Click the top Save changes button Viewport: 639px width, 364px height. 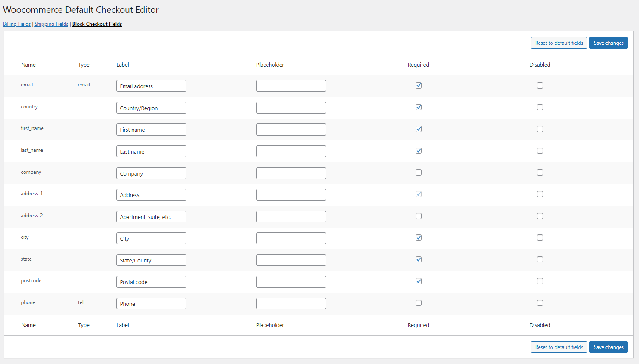608,43
